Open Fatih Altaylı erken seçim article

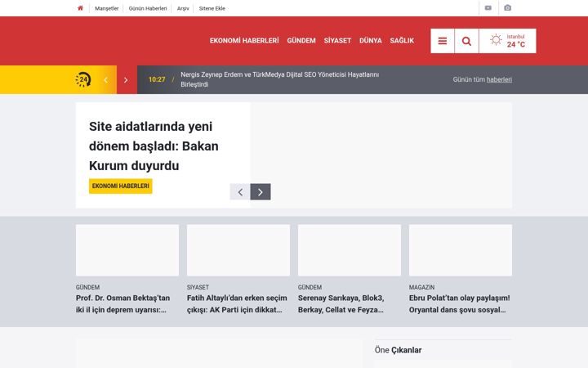[x=237, y=303]
